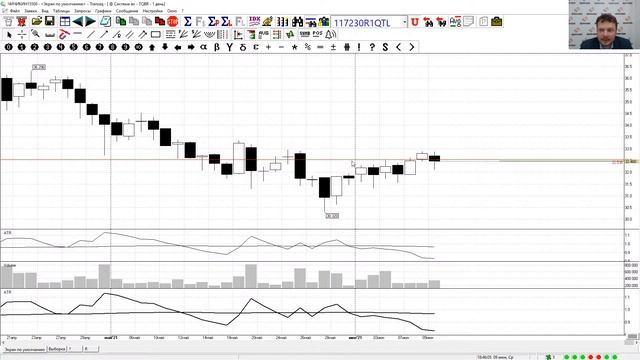
Task: Insert the left arrow marker
Action: click(178, 47)
